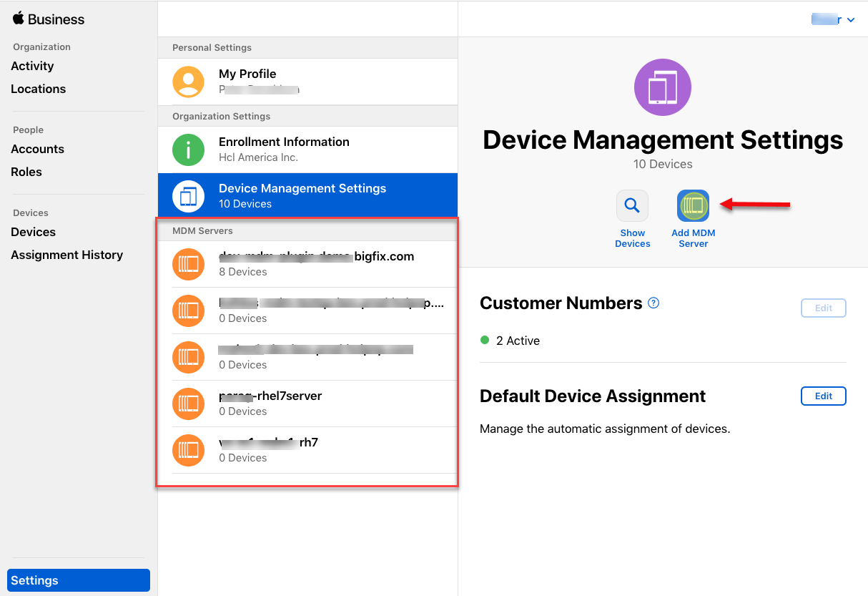This screenshot has width=868, height=596.
Task: Click the rhel7server MDM server icon
Action: (188, 404)
